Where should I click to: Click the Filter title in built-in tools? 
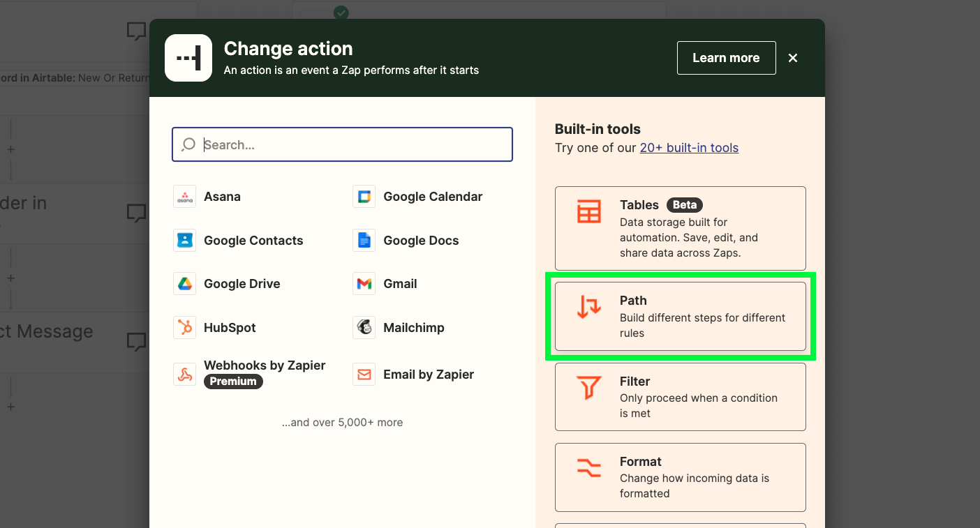634,382
